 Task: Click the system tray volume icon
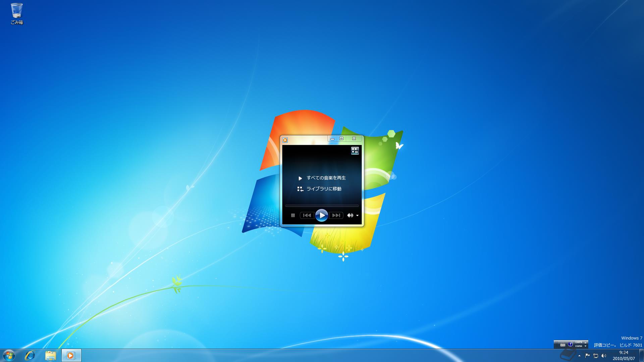604,356
